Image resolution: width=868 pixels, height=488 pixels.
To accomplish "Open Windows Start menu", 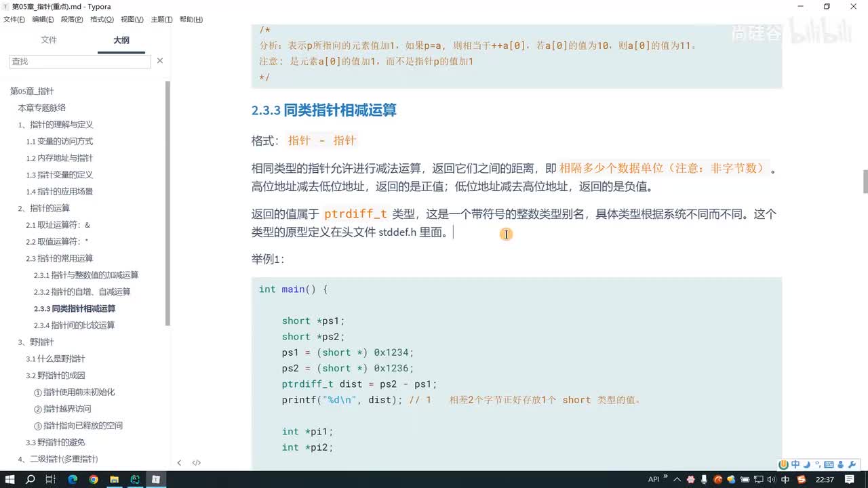I will pyautogui.click(x=10, y=479).
